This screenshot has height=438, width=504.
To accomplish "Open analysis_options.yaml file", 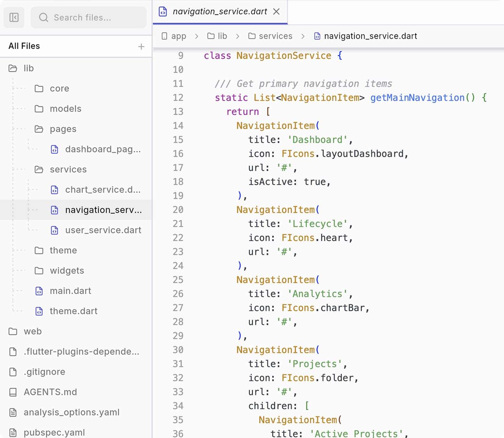I will point(76,412).
